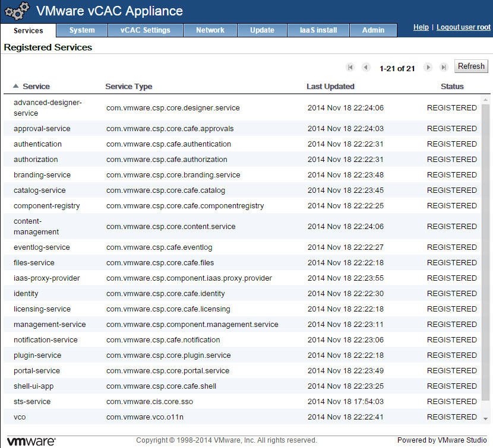Open the System tab
This screenshot has width=493, height=448.
click(82, 30)
